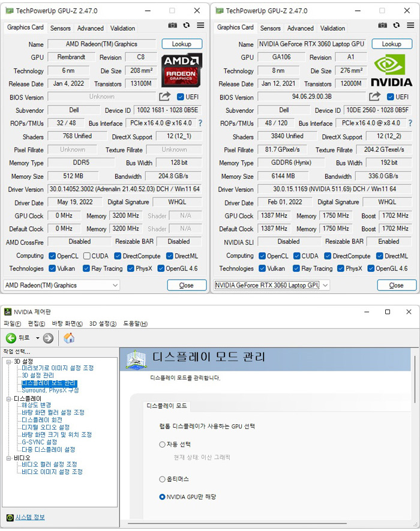The image size is (420, 531).
Task: Toggle CUDA checkbox in NVIDIA GeForce window
Action: click(x=297, y=256)
